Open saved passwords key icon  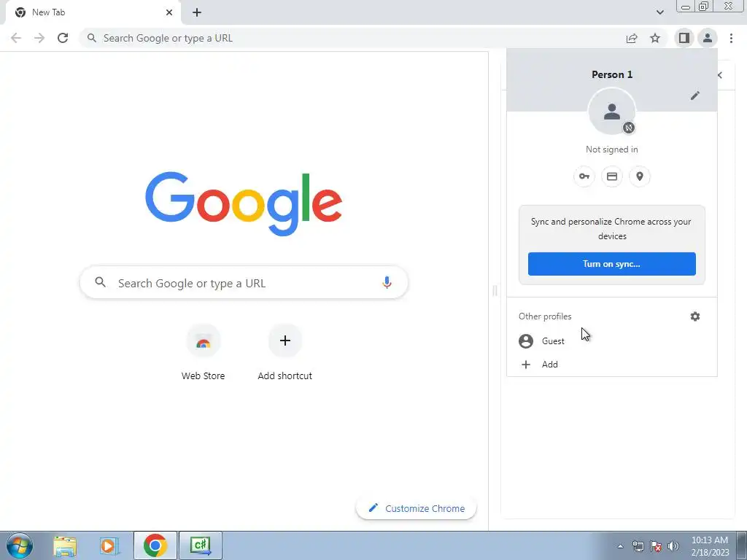(584, 176)
